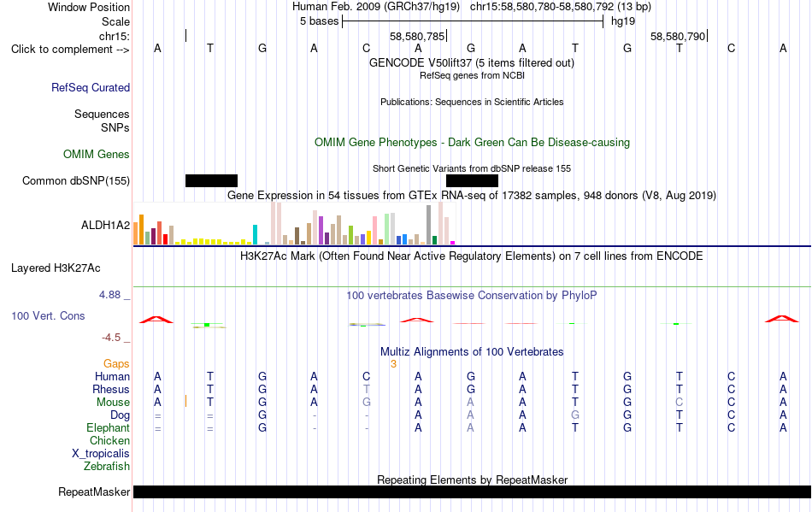This screenshot has width=812, height=512.
Task: Click the 58,580,785 ruler position label
Action: click(417, 37)
